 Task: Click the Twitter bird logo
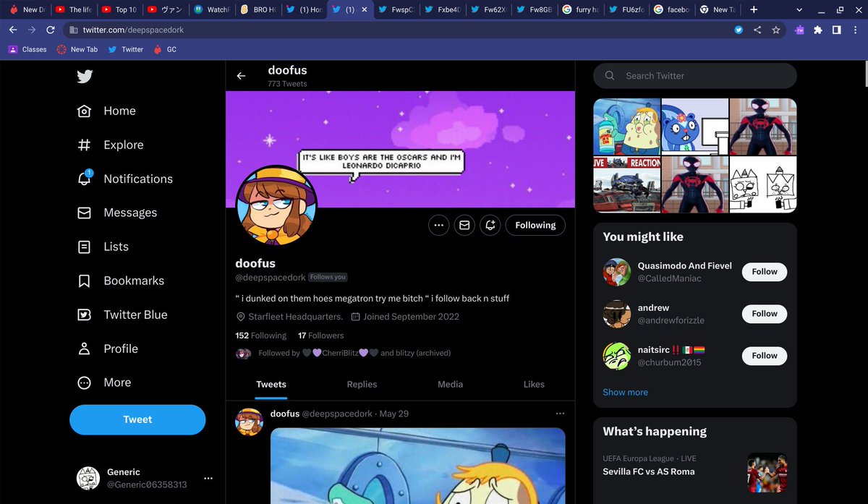[x=85, y=76]
